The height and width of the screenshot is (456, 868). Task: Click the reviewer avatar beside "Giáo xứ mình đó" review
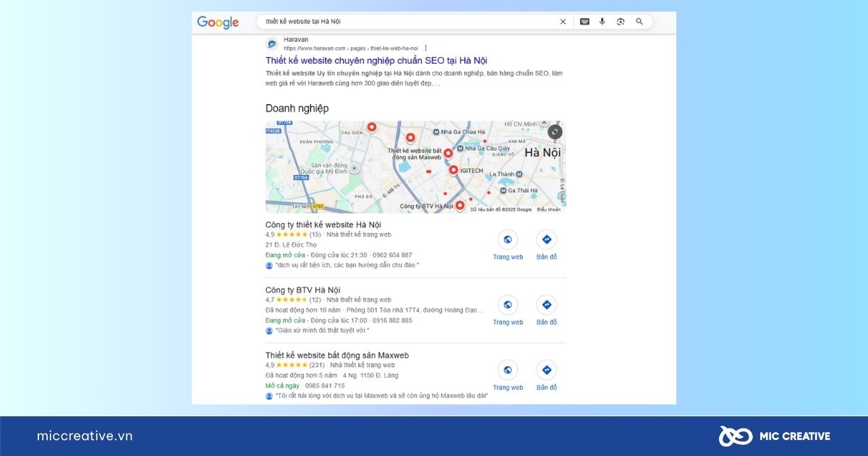[x=269, y=331]
